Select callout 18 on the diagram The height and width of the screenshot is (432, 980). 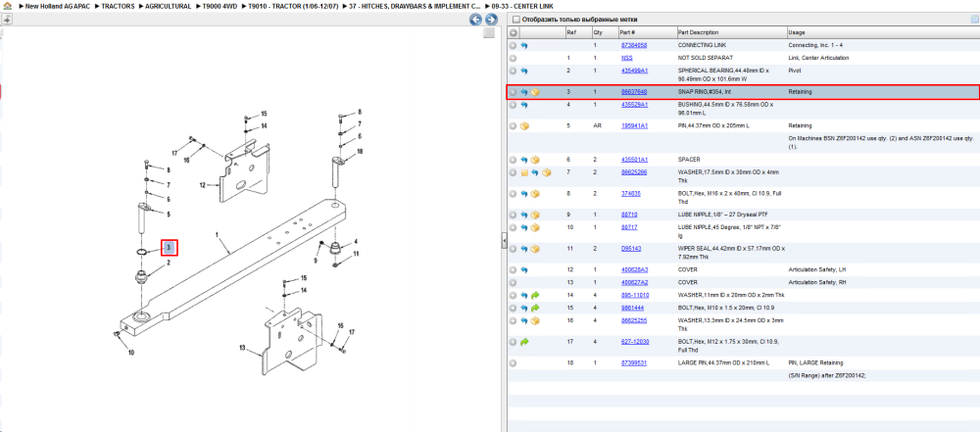tap(360, 151)
